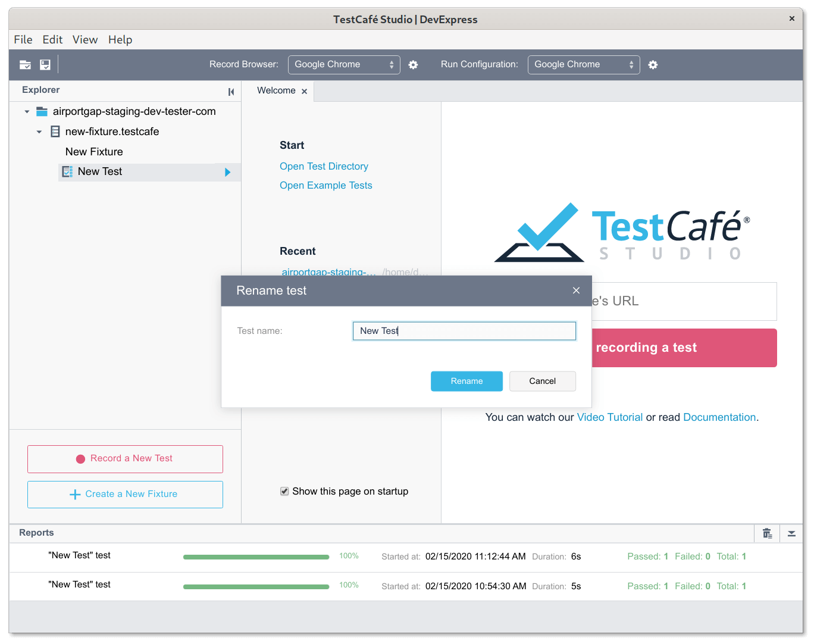Open the 11:12:44 AM "New Test" report
This screenshot has height=644, width=814.
(406, 557)
